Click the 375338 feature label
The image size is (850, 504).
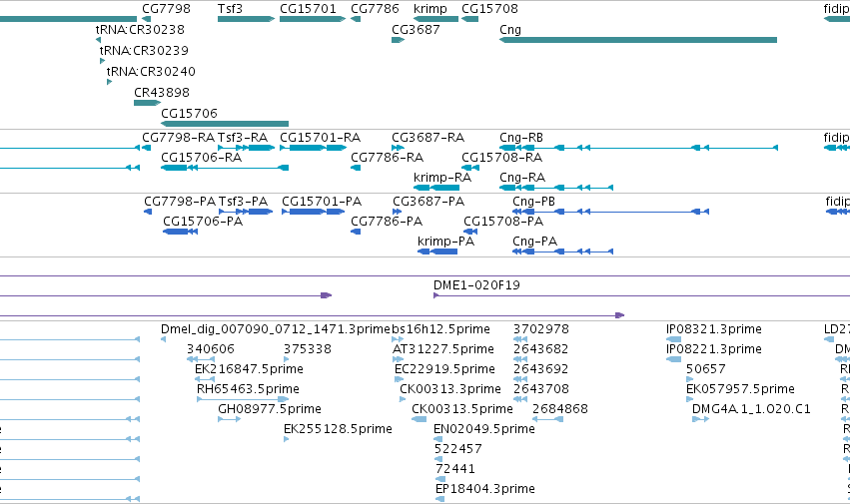click(x=308, y=349)
